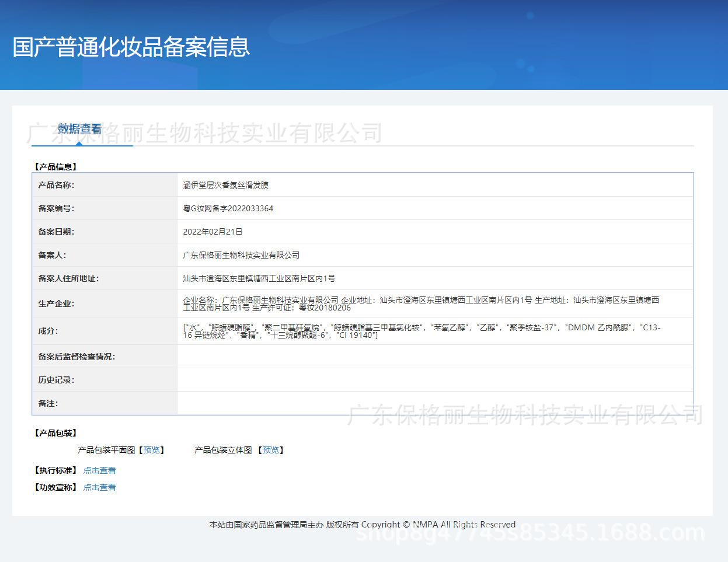Click the 历史记录 row label
The height and width of the screenshot is (562, 728).
[x=56, y=380]
